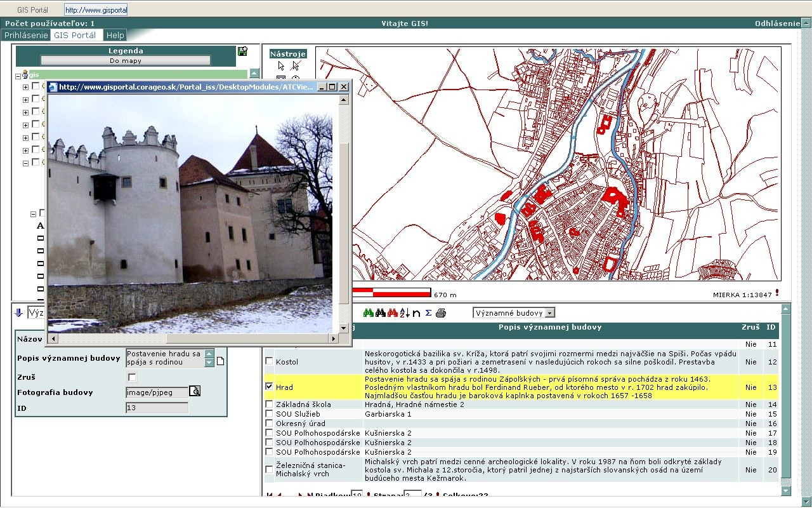
Task: Click the Legenda panel header
Action: click(126, 51)
